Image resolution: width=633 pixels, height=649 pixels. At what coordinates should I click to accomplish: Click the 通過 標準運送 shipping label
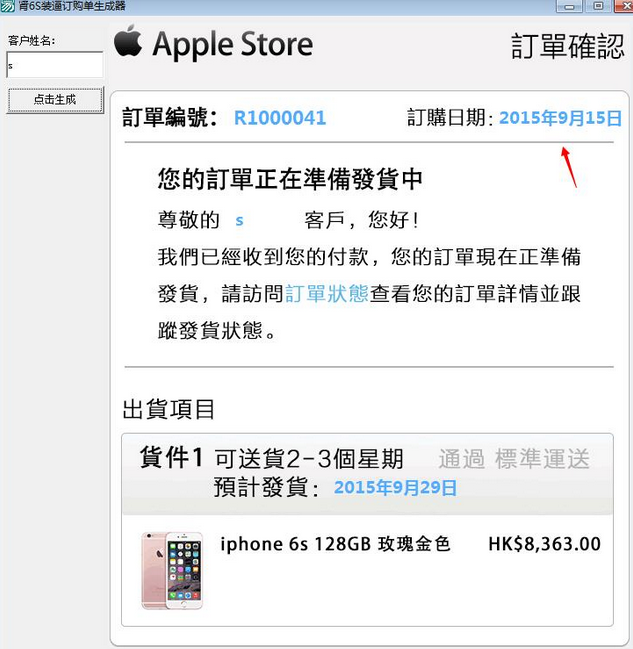(x=514, y=459)
